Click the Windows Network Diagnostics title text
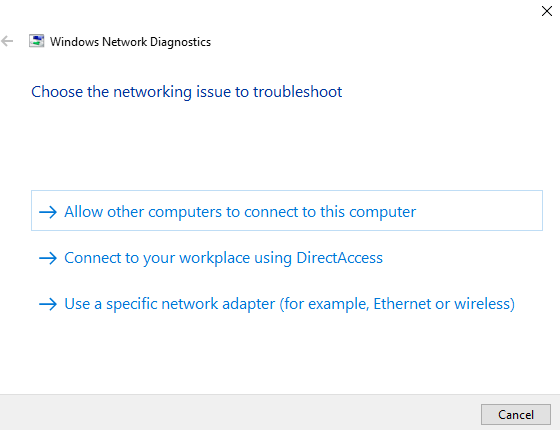This screenshot has height=430, width=560. click(x=130, y=42)
